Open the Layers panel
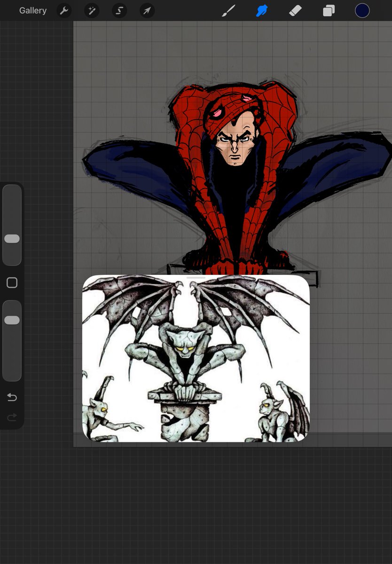 click(x=329, y=10)
